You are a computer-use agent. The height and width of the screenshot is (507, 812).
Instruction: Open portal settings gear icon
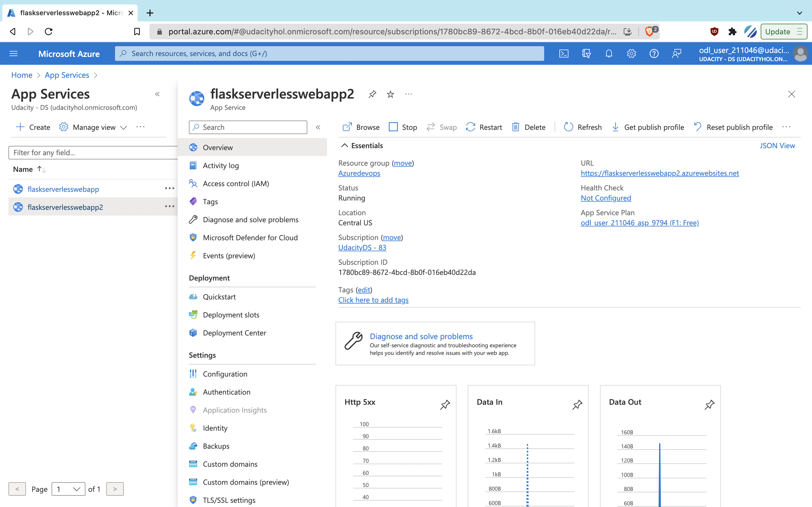click(x=631, y=54)
